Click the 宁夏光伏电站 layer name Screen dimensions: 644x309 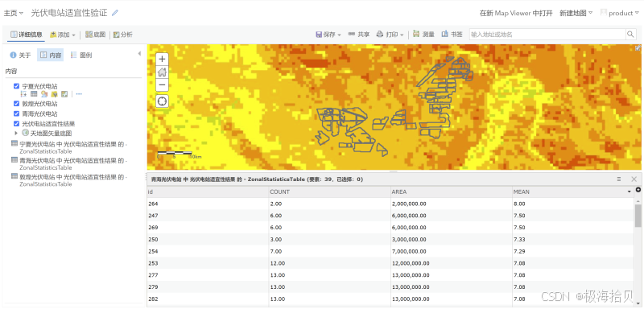click(x=39, y=86)
